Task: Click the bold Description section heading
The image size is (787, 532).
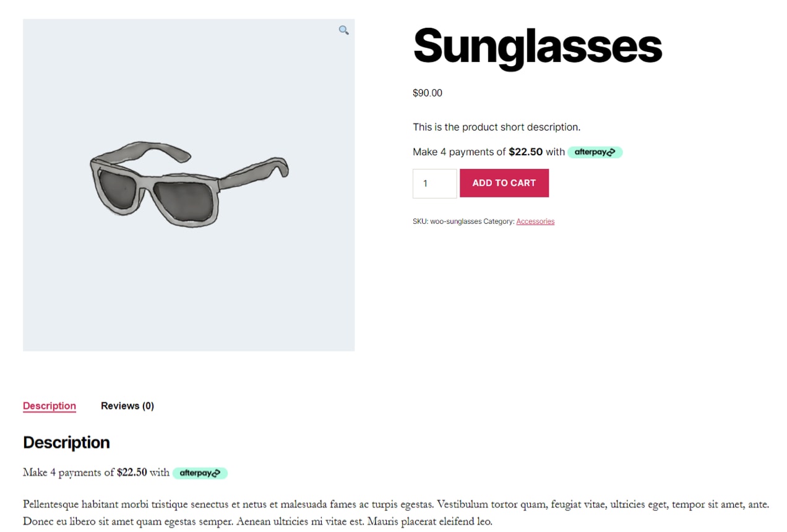Action: 66,442
